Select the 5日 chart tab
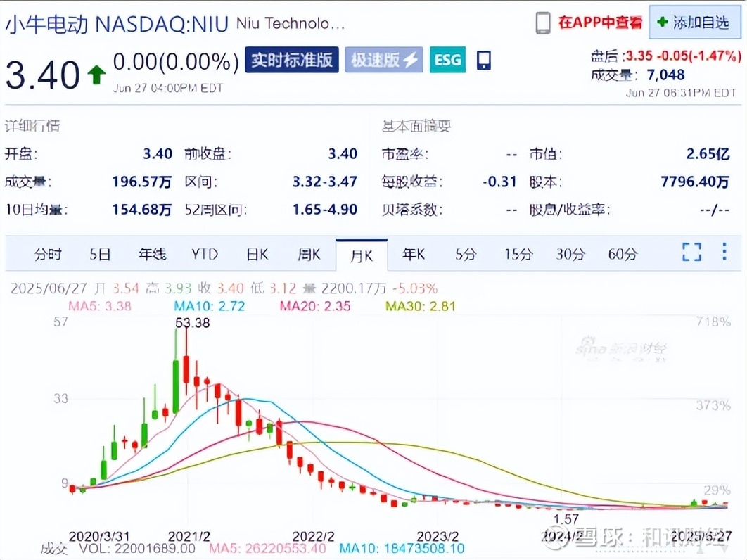This screenshot has width=747, height=560. (x=100, y=254)
